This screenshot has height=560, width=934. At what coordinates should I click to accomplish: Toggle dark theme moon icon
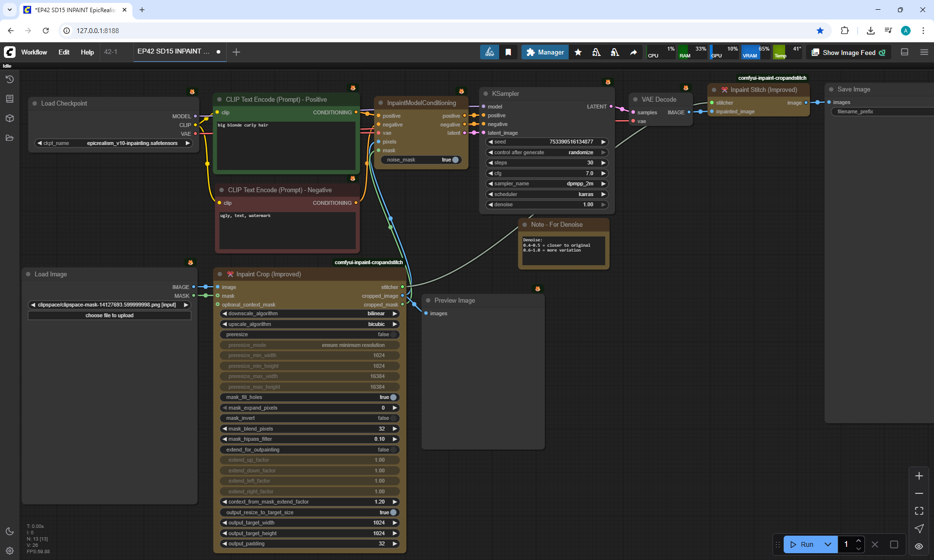coord(10,531)
